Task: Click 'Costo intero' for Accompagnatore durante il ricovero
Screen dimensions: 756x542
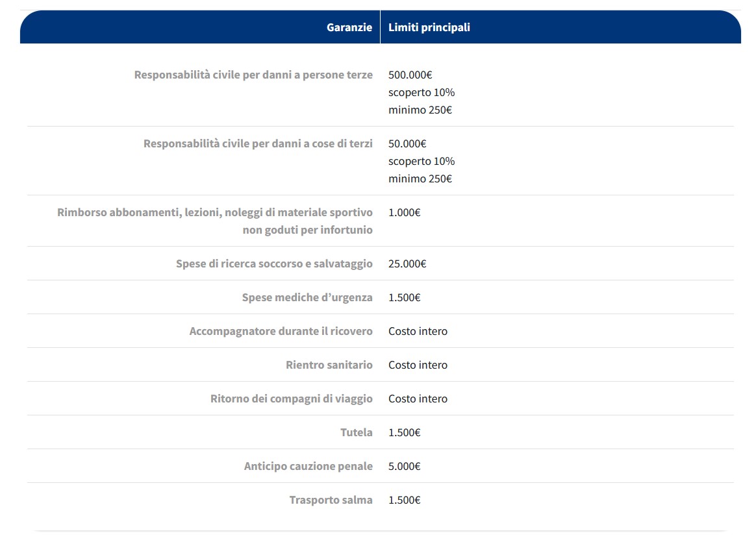Action: point(418,331)
